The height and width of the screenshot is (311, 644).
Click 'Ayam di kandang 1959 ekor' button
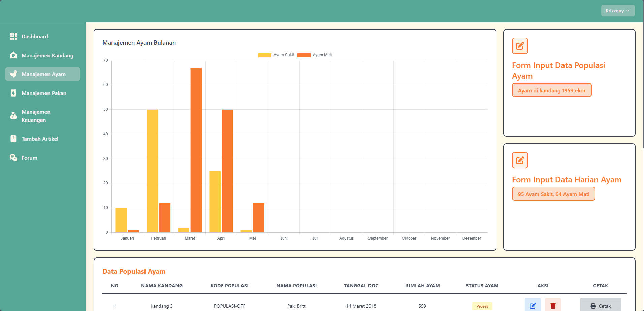(551, 90)
